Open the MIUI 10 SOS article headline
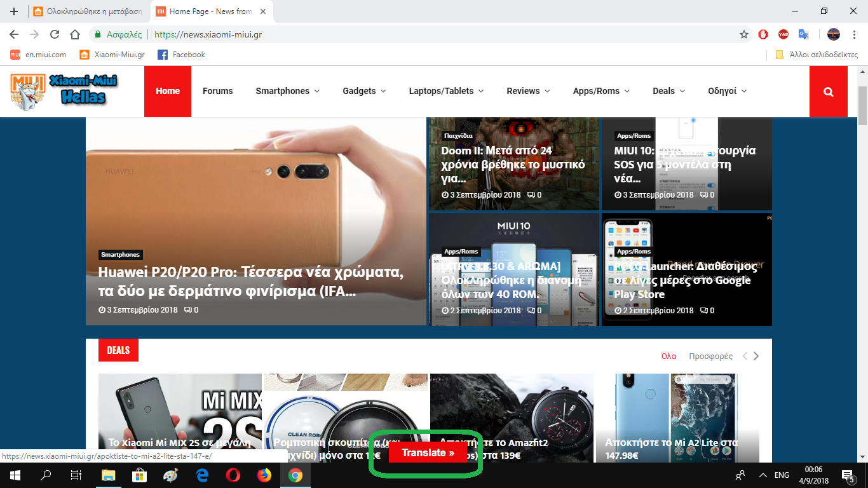 click(x=685, y=165)
